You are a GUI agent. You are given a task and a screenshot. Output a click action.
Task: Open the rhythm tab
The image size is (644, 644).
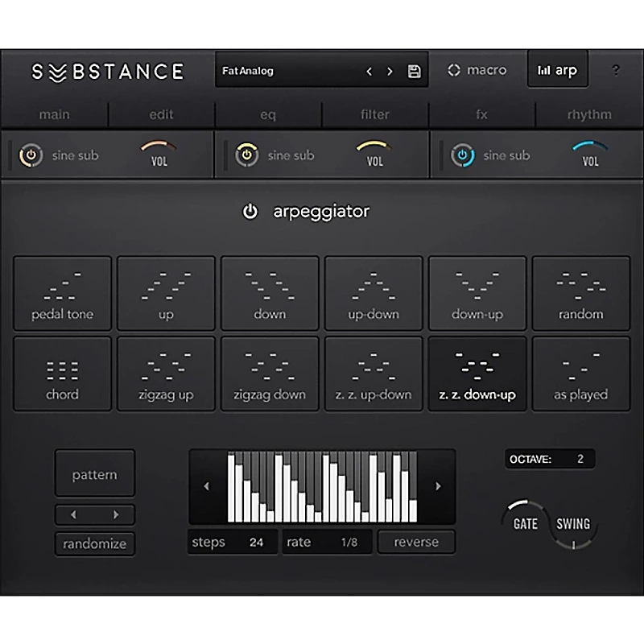(588, 114)
